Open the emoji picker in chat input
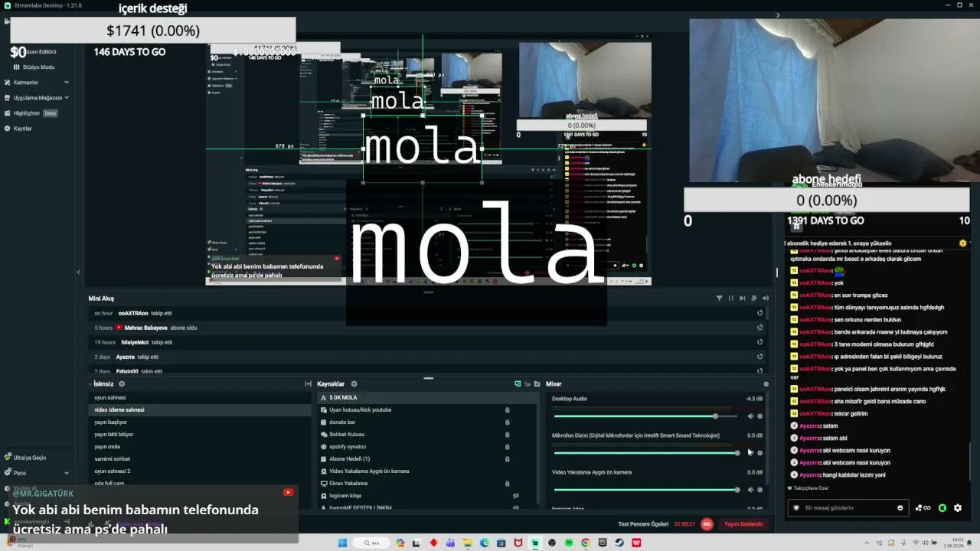 coord(900,508)
